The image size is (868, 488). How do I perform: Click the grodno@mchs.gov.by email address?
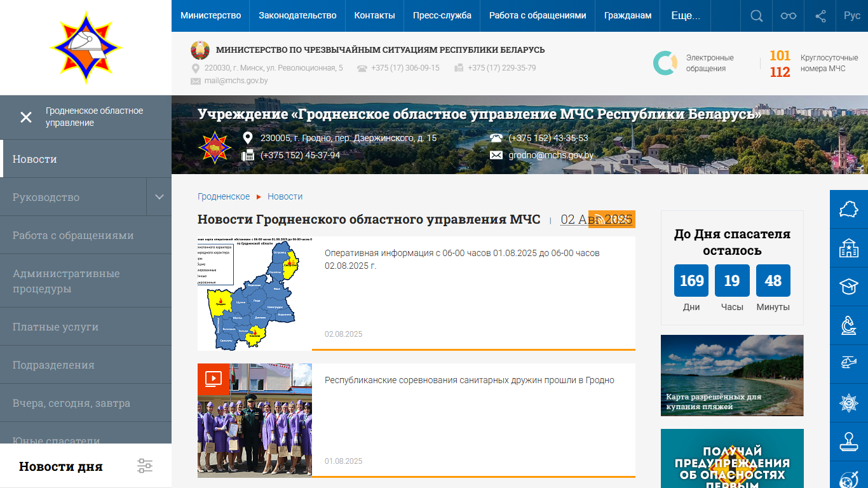tap(551, 155)
